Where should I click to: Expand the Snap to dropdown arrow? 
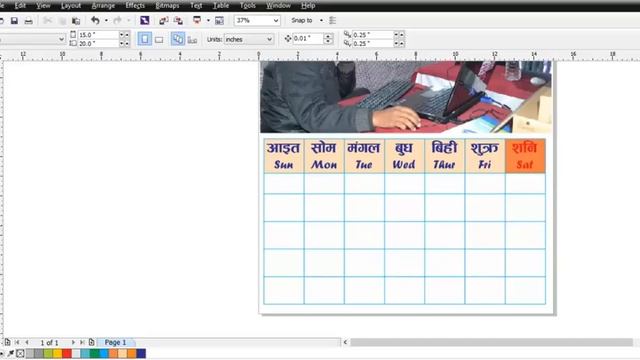click(x=321, y=20)
